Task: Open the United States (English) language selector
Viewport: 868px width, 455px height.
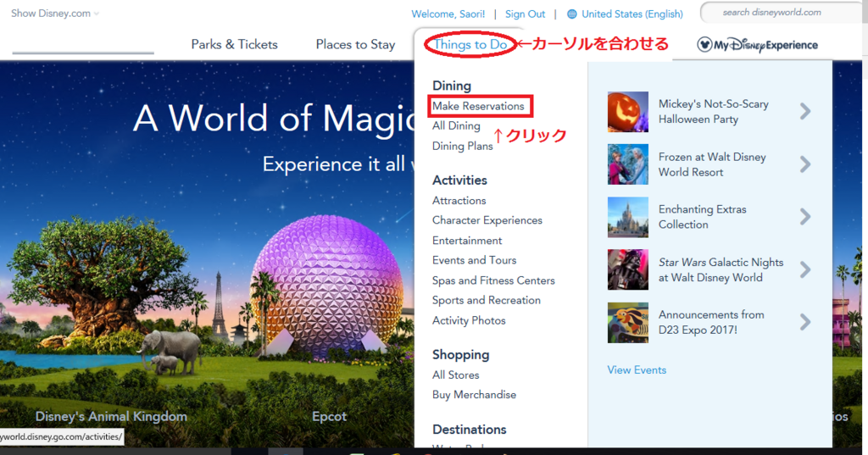Action: (x=632, y=14)
